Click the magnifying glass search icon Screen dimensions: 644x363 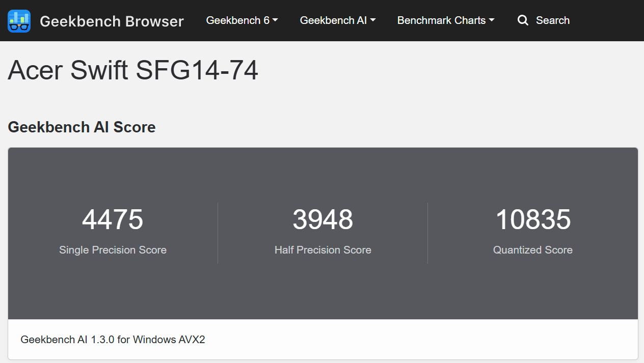[523, 20]
